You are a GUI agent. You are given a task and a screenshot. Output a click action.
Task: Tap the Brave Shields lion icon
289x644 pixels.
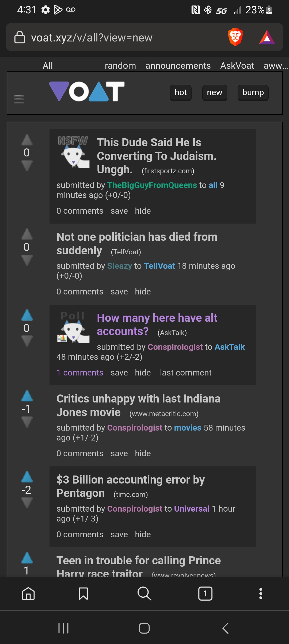pos(235,37)
